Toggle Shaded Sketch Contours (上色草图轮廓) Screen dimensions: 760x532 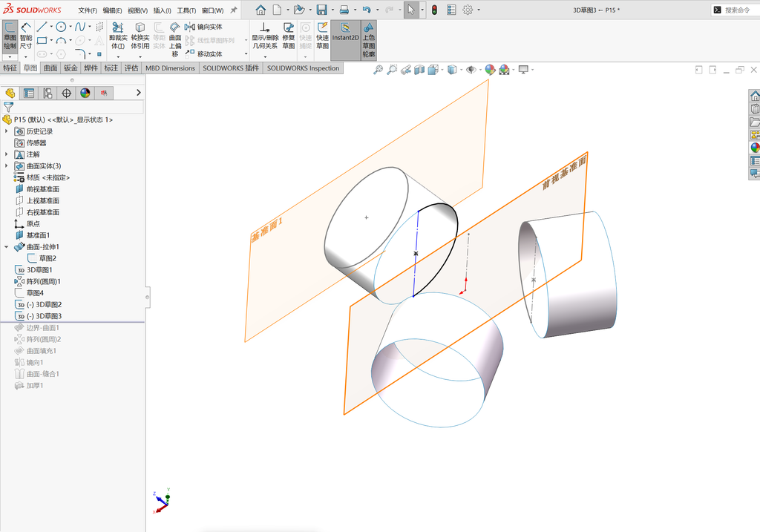point(369,40)
